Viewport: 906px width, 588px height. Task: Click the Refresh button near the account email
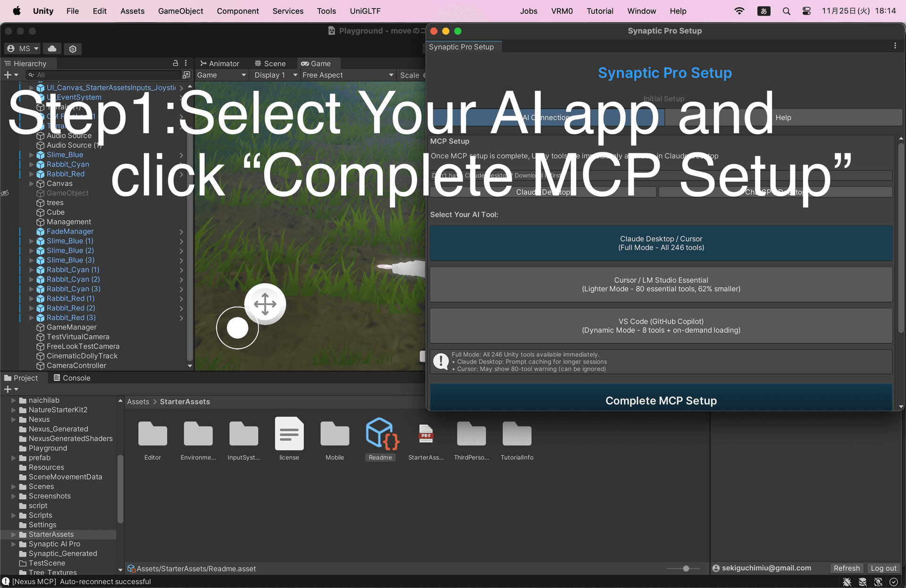click(847, 568)
